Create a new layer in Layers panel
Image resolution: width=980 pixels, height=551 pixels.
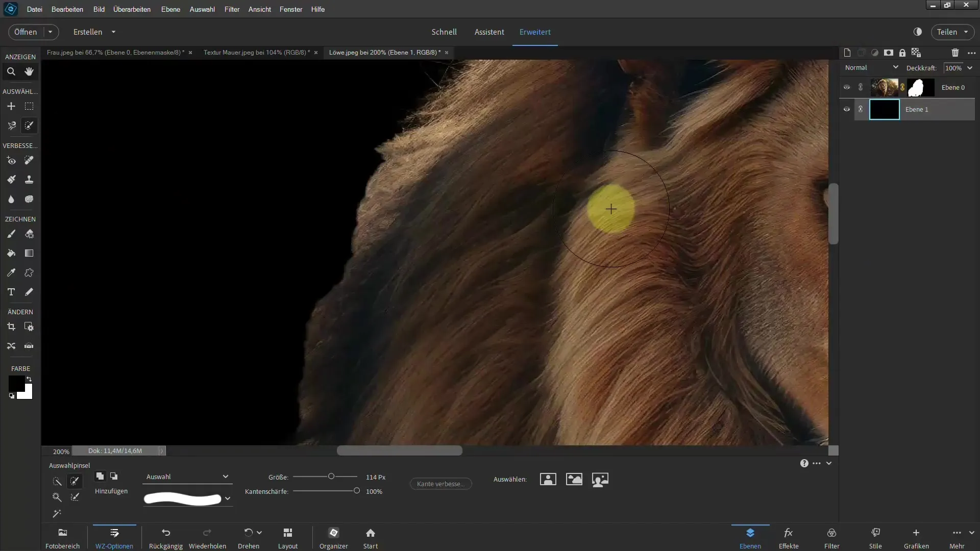tap(847, 53)
